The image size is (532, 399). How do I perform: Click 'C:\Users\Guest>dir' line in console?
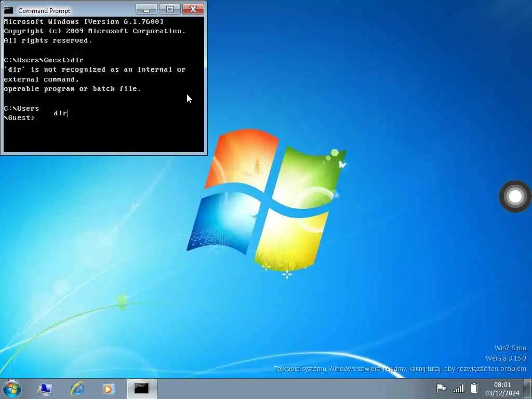pos(44,60)
